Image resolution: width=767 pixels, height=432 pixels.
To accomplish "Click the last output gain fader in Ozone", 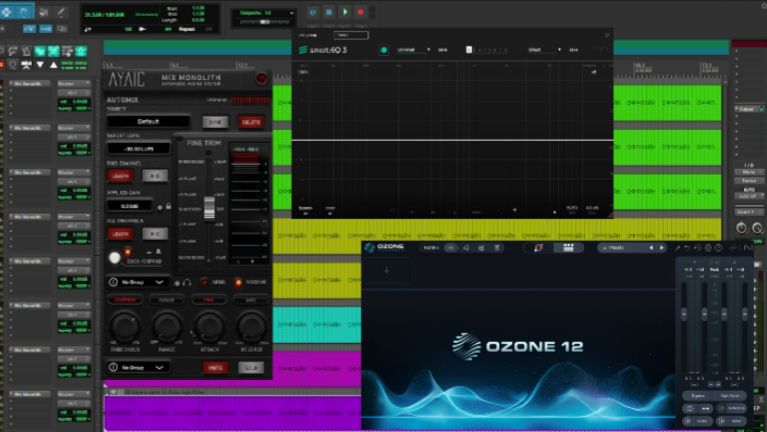I will (744, 315).
